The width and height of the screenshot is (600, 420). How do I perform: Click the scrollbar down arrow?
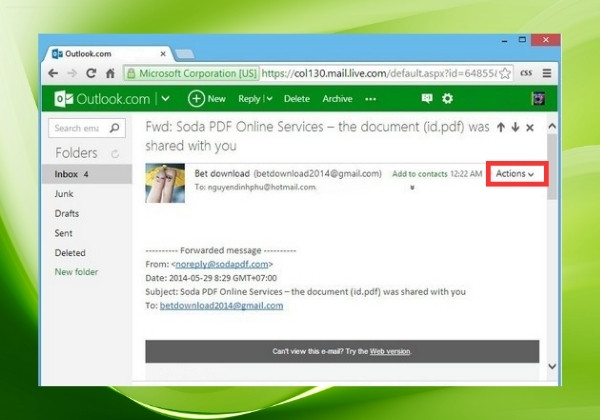(x=552, y=366)
